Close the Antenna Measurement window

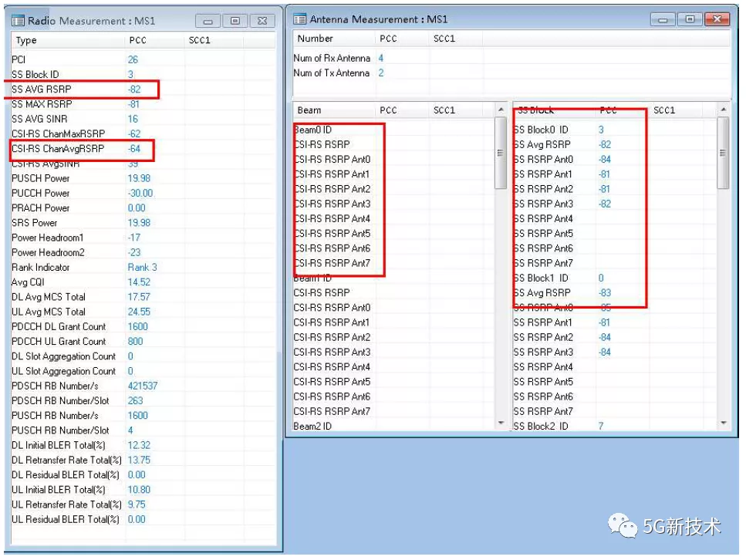pyautogui.click(x=717, y=19)
